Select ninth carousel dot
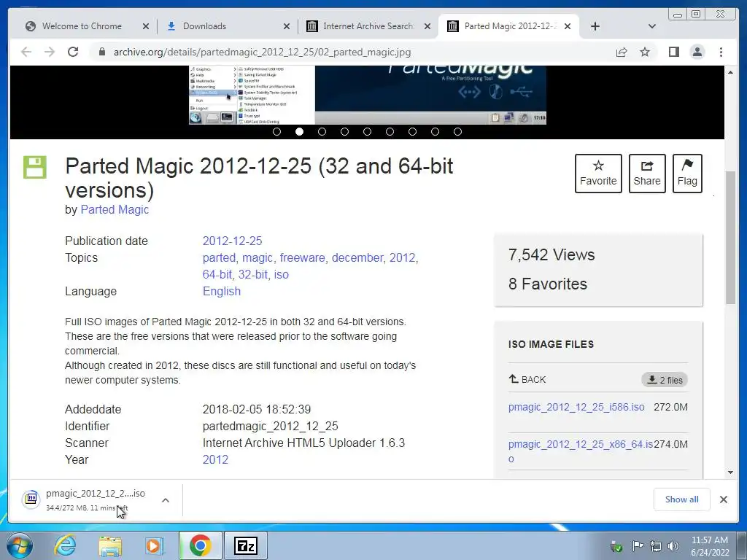The height and width of the screenshot is (560, 747). point(457,132)
